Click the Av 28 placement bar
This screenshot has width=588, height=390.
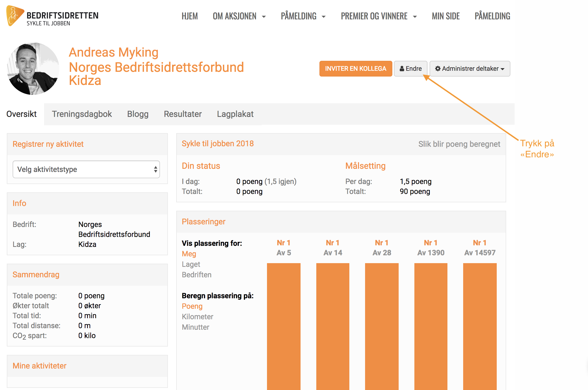pyautogui.click(x=382, y=326)
